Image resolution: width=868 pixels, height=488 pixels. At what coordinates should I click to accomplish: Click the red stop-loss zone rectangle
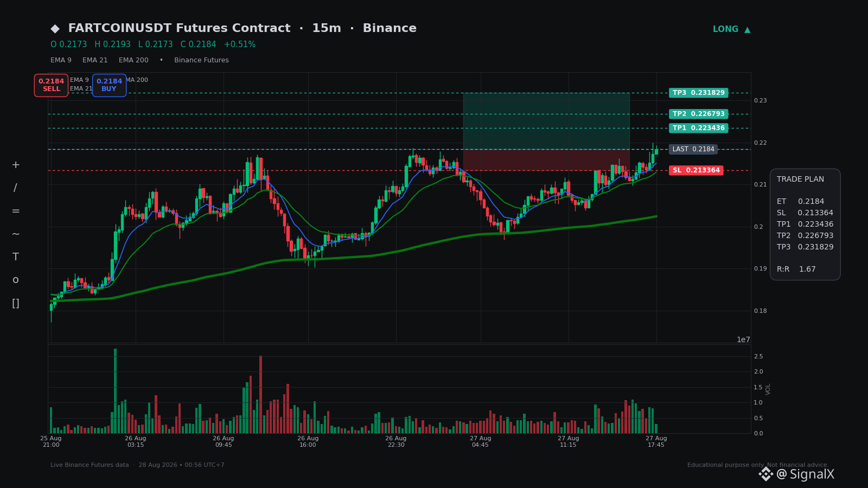pyautogui.click(x=546, y=160)
